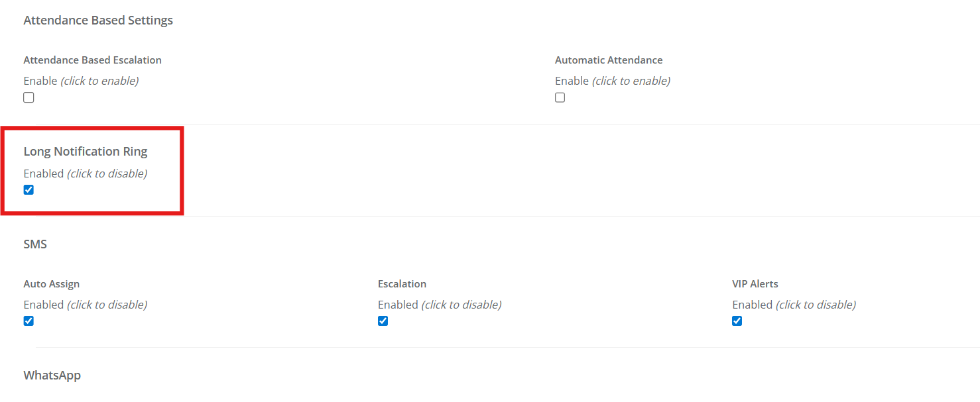
Task: Click the VIP Alerts field label
Action: pos(755,284)
